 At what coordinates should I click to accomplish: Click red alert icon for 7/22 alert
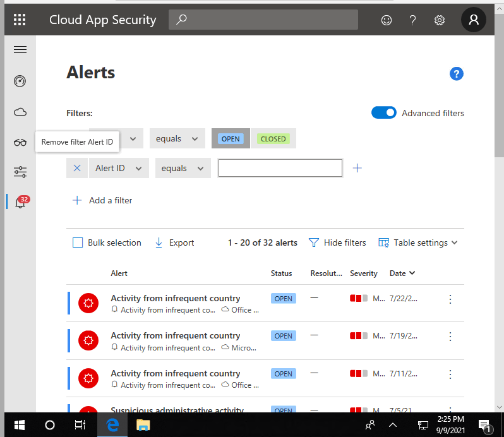pyautogui.click(x=88, y=303)
